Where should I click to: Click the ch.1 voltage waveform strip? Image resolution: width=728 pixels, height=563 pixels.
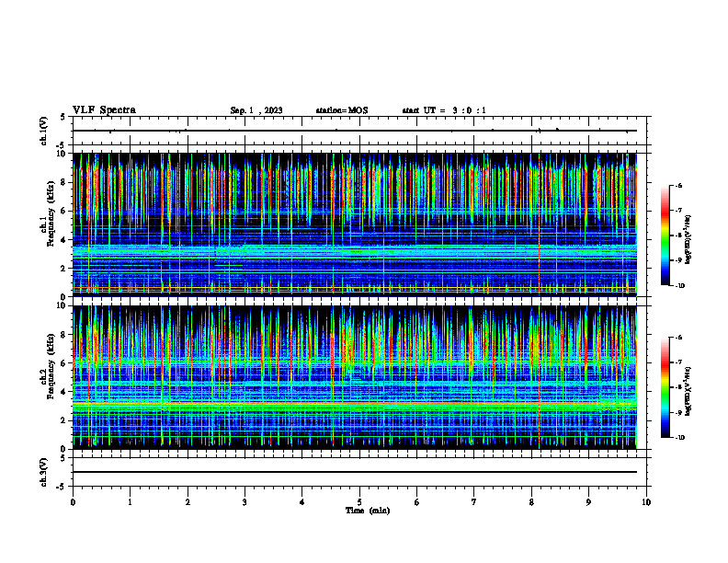(x=359, y=131)
